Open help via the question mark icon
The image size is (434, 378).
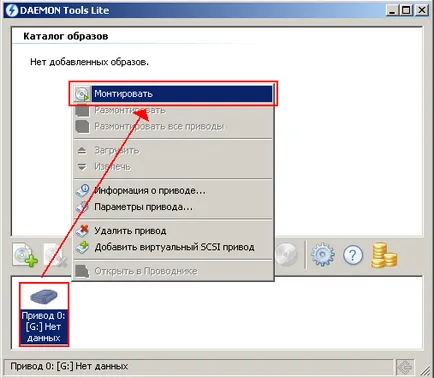point(353,255)
